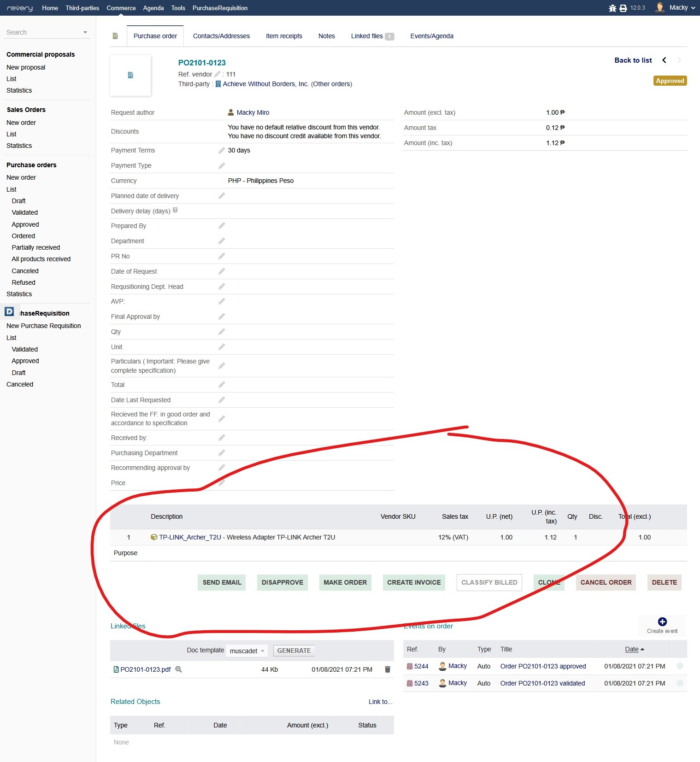Switch to the Item receipts tab
700x762 pixels.
click(x=284, y=36)
